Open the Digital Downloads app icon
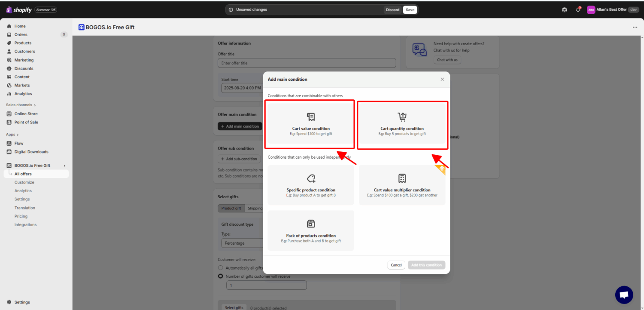This screenshot has height=310, width=644. coord(9,152)
